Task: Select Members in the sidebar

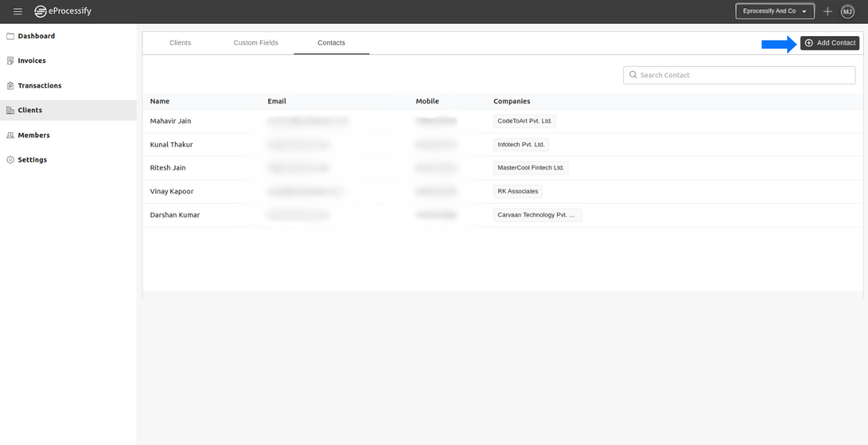Action: 33,136
